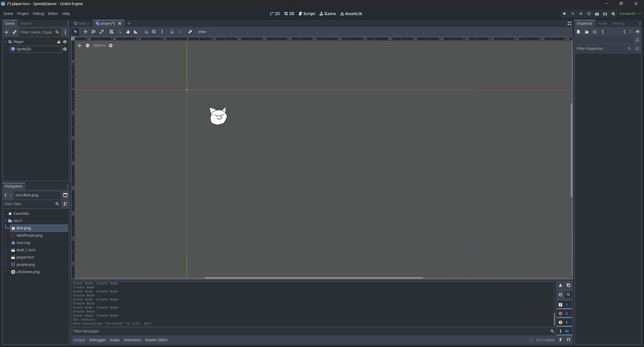Viewport: 644px width, 347px height.
Task: Clear the output log
Action: point(560,285)
